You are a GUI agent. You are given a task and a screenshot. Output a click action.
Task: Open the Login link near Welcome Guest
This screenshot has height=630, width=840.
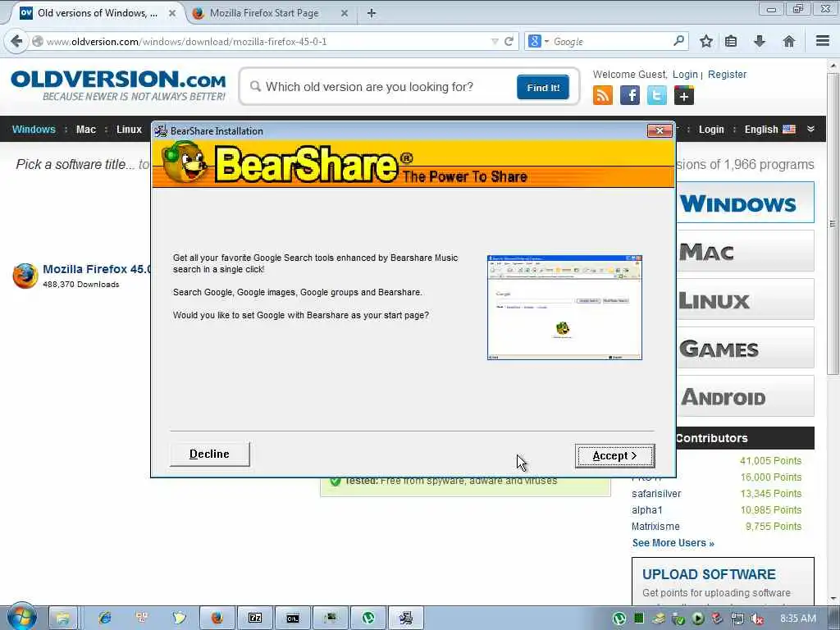tap(685, 75)
